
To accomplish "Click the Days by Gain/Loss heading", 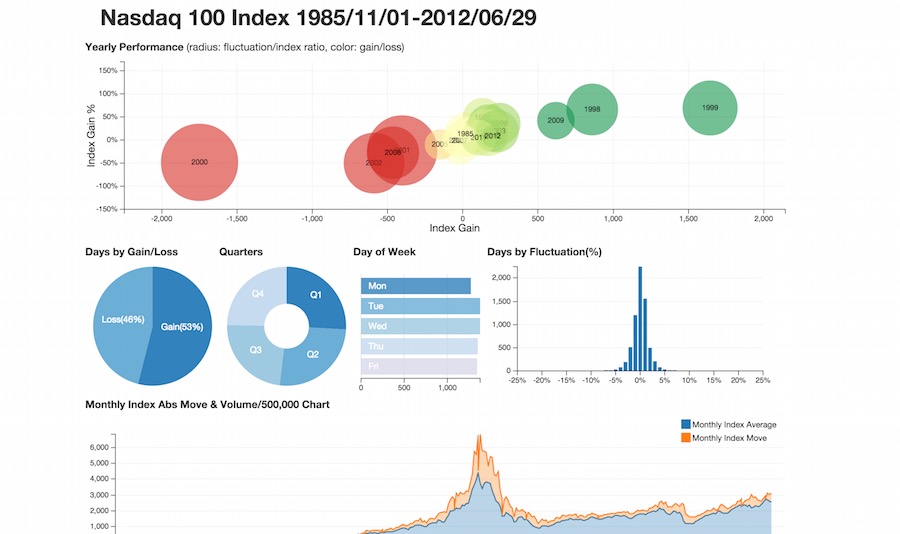I will (131, 252).
